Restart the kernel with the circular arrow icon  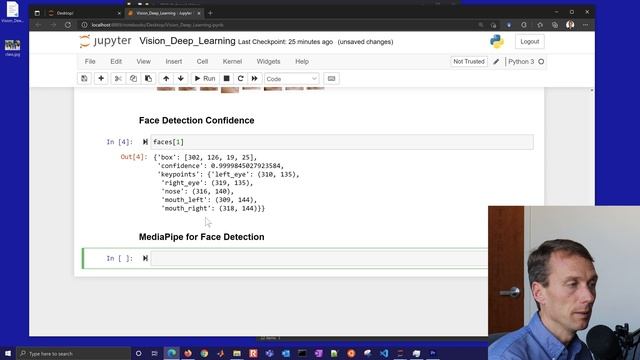(240, 78)
